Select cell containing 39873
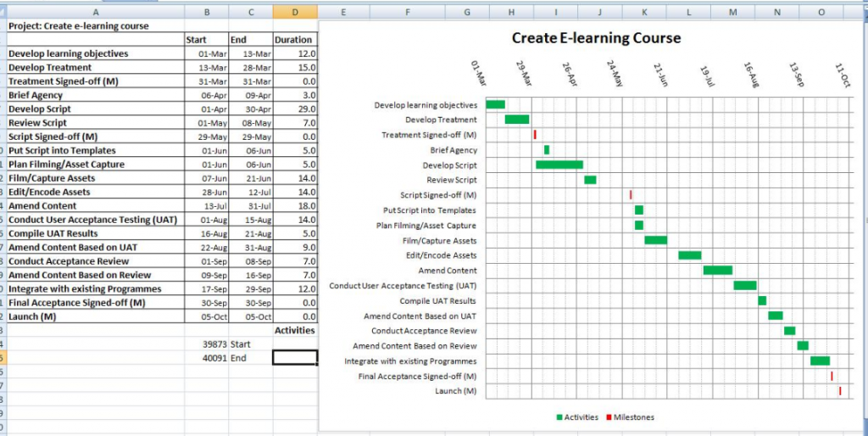 point(207,344)
